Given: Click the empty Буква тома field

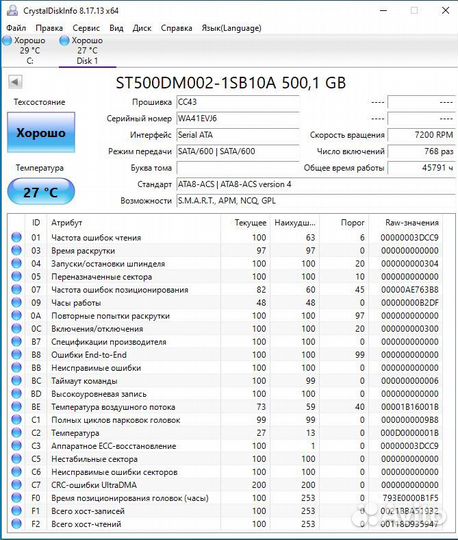Looking at the screenshot, I should [238, 168].
